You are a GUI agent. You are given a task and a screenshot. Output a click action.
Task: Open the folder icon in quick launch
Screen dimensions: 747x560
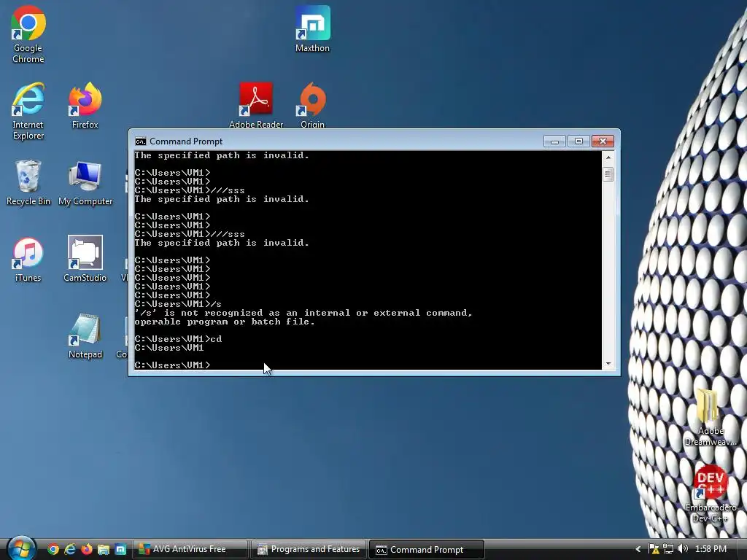coord(104,550)
